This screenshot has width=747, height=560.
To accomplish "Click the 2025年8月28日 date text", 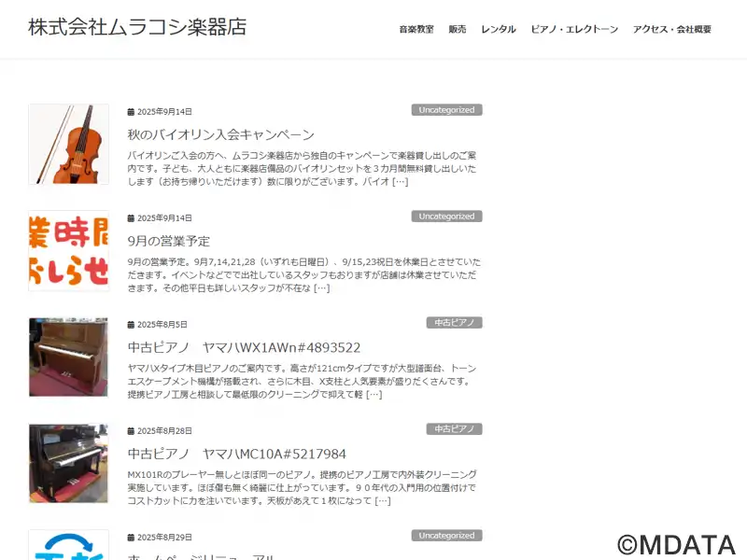I will (165, 431).
